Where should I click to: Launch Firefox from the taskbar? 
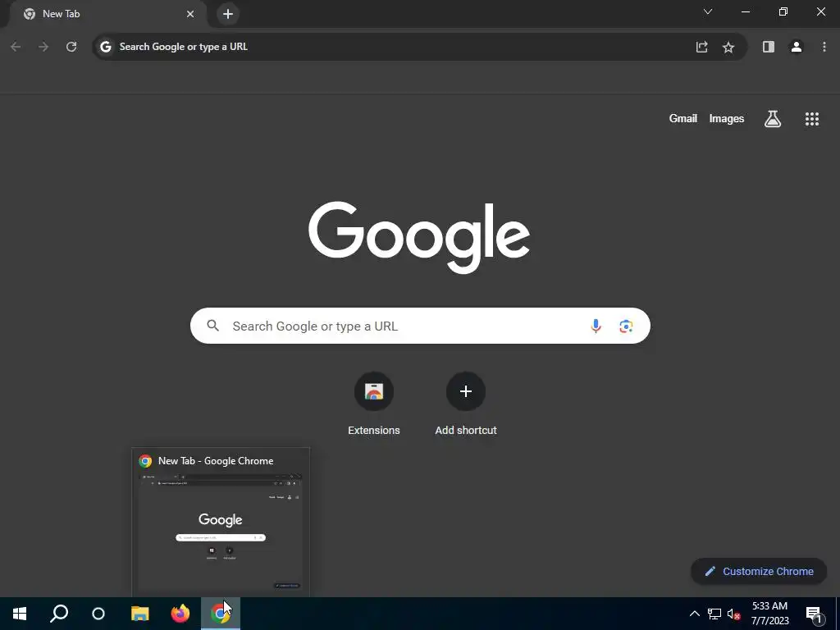coord(180,614)
